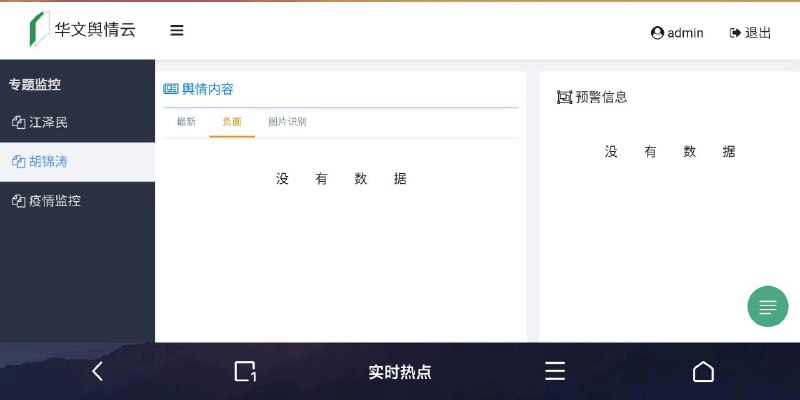Screen dimensions: 800x400
Task: Click the 专题监控 sidebar heading
Action: point(35,85)
